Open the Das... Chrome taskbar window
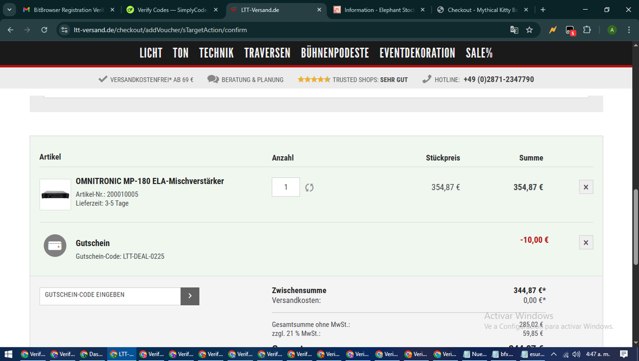Image resolution: width=639 pixels, height=361 pixels. tap(92, 354)
